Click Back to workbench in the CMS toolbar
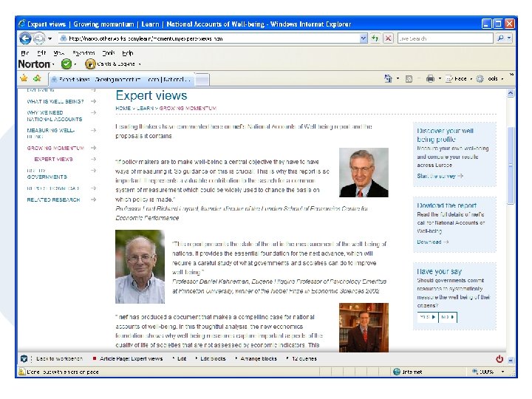Screen dimensions: 532x399 [59, 358]
